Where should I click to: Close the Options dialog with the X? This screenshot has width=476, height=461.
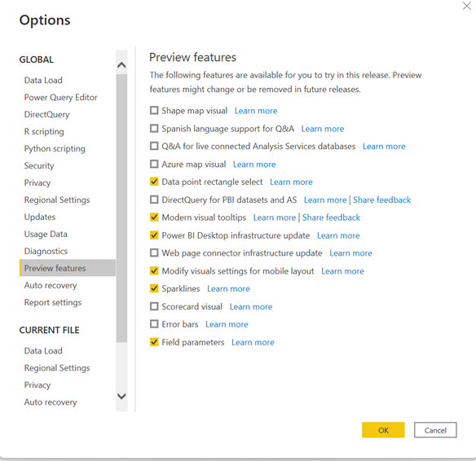[466, 6]
